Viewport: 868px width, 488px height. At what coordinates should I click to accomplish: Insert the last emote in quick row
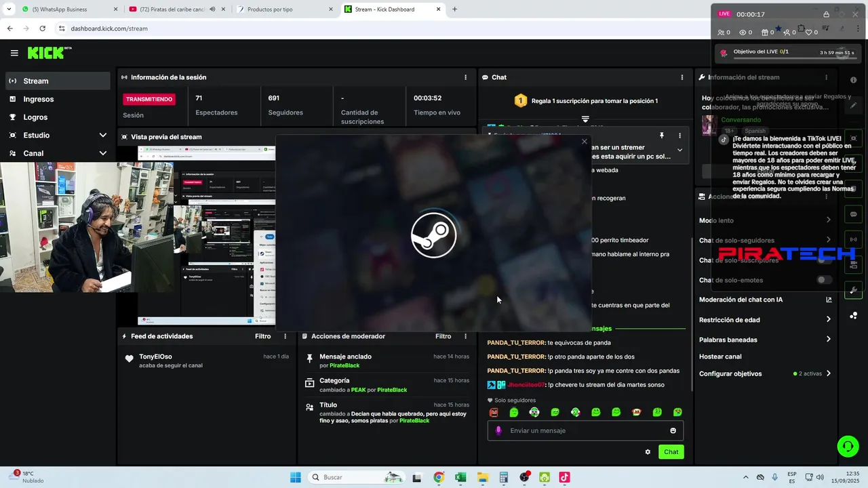(677, 412)
